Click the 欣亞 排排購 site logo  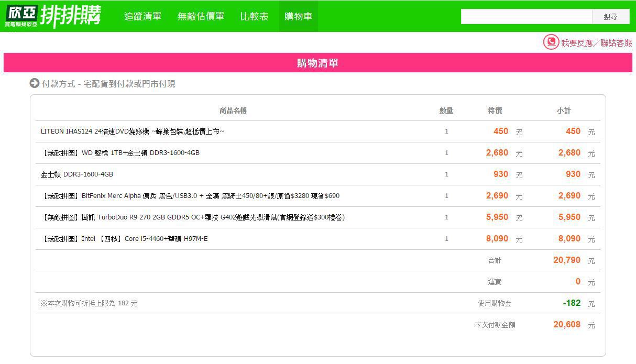[53, 16]
